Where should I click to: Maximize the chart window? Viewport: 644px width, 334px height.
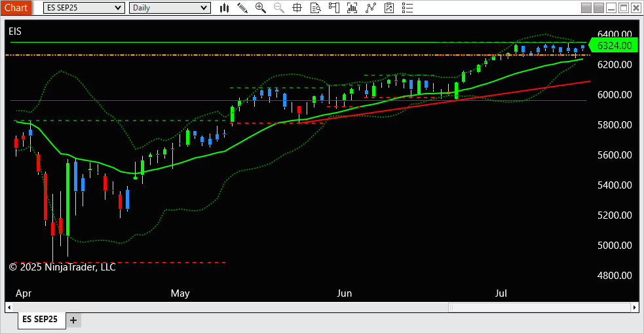[624, 8]
